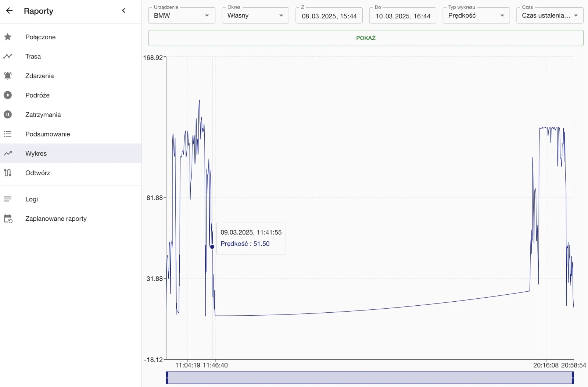Click the Odtwórz route replay icon
588x387 pixels.
[8, 173]
